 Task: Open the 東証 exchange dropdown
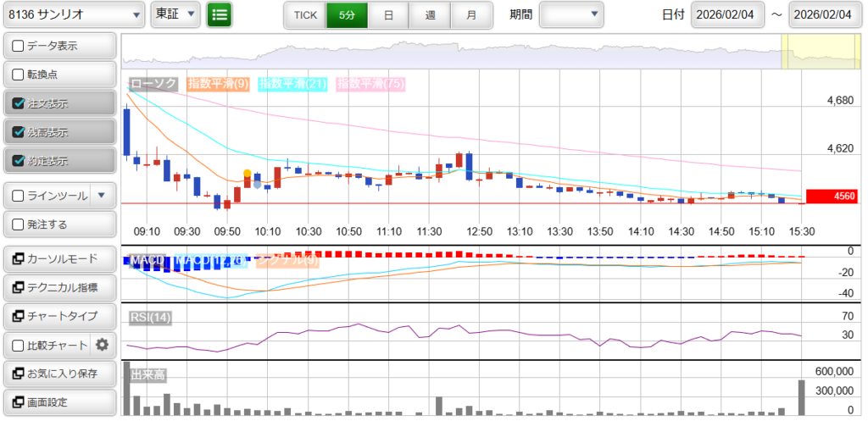pyautogui.click(x=175, y=14)
